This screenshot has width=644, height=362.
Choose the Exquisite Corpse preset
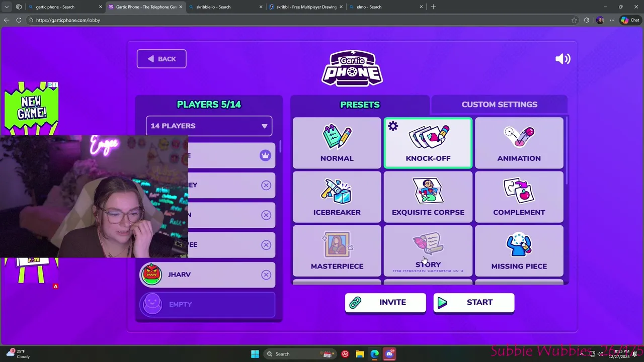pos(428,197)
